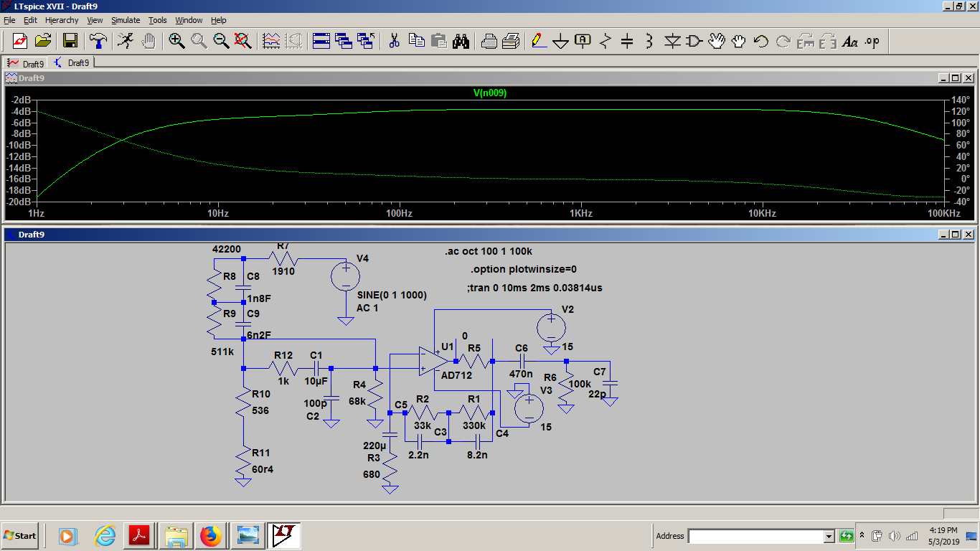Open Firefox from the taskbar
This screenshot has width=980, height=551.
coord(211,535)
